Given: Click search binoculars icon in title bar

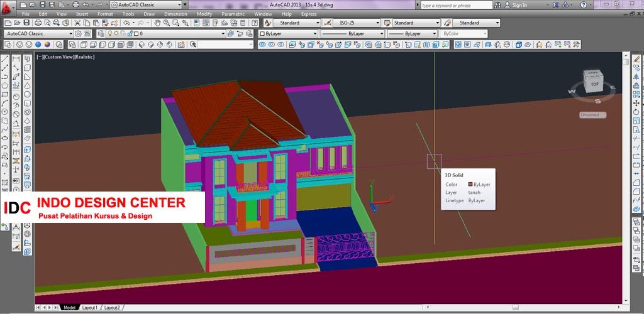Looking at the screenshot, I should [x=498, y=5].
